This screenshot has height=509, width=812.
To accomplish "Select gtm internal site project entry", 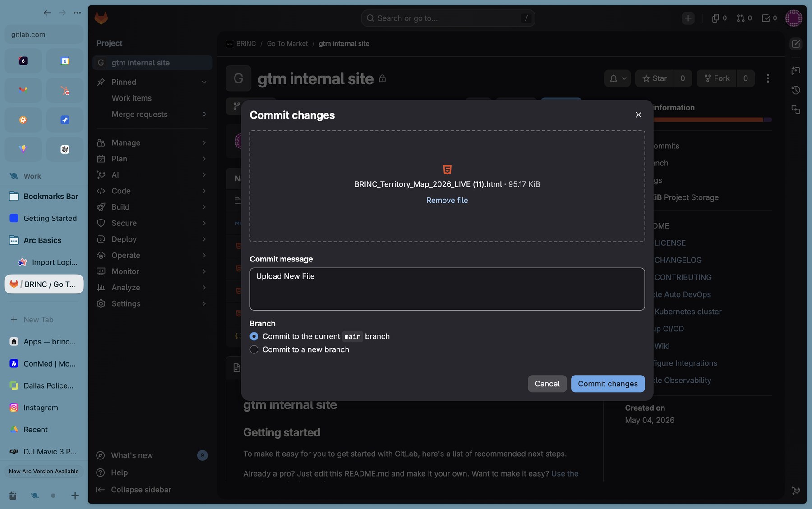I will coord(152,63).
